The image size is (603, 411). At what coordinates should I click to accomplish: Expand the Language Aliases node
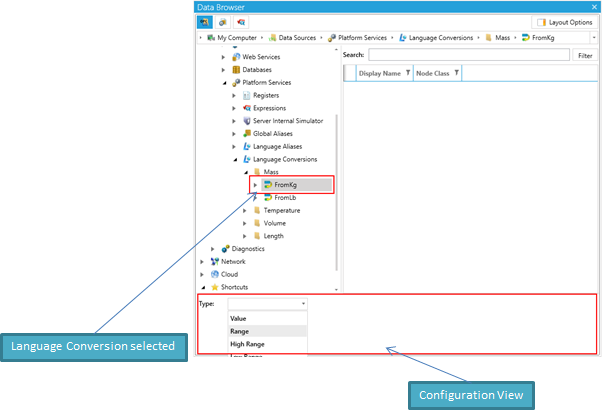[x=234, y=146]
